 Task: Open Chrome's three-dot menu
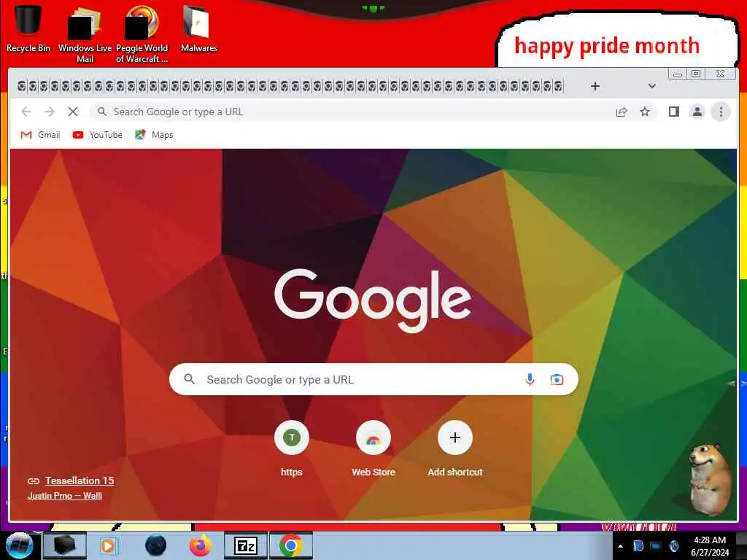click(x=721, y=112)
